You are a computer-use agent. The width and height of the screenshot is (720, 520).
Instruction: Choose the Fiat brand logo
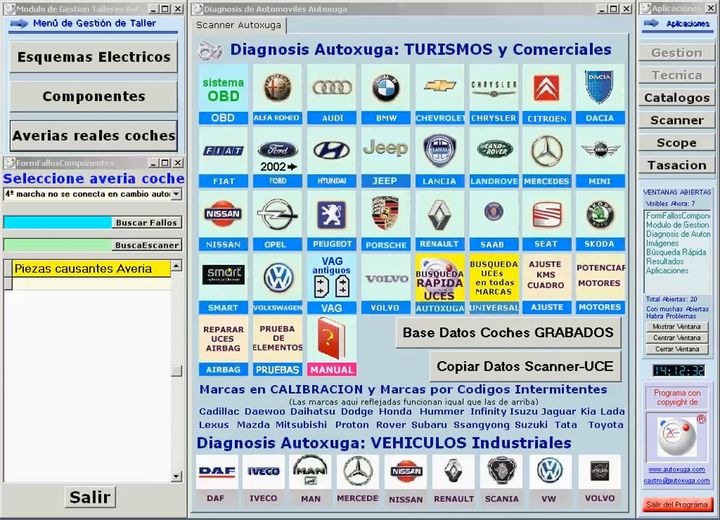[x=223, y=151]
